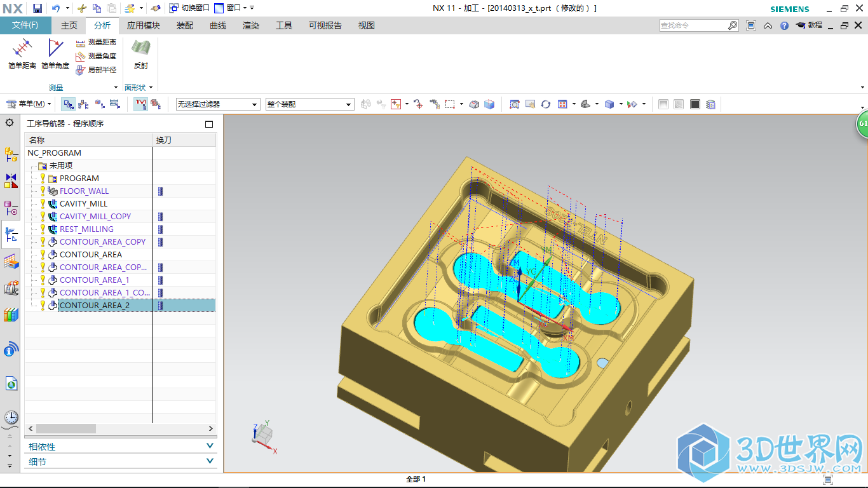Set dark background with black swatch
The width and height of the screenshot is (868, 488).
click(695, 104)
